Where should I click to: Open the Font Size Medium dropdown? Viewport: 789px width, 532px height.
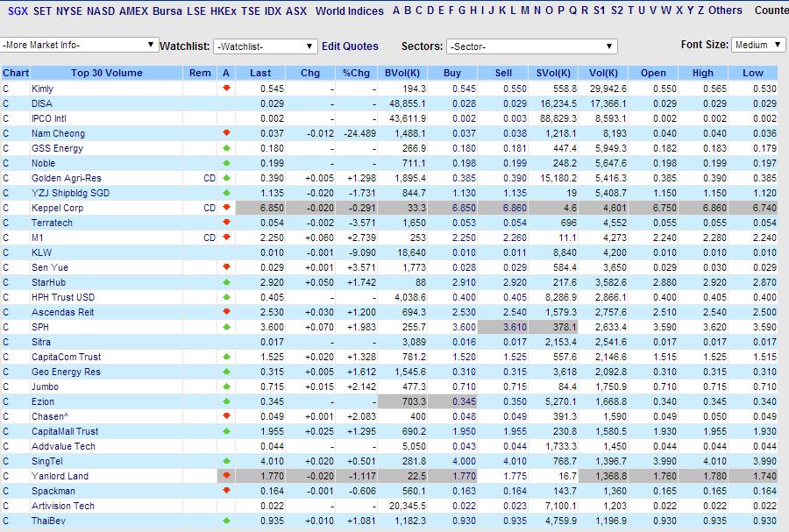tap(759, 45)
